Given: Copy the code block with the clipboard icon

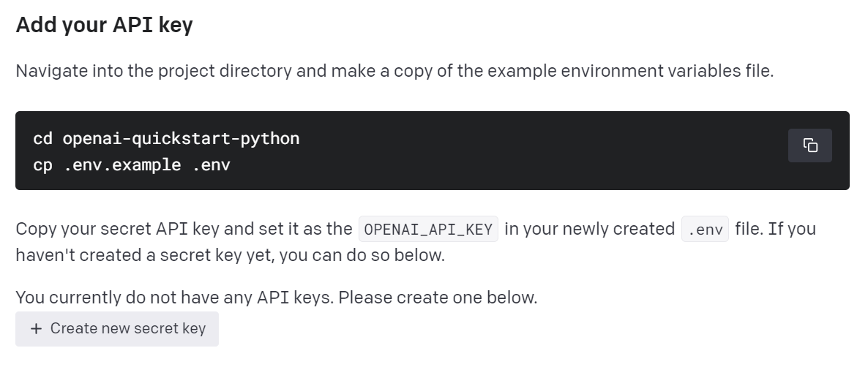Looking at the screenshot, I should point(810,145).
